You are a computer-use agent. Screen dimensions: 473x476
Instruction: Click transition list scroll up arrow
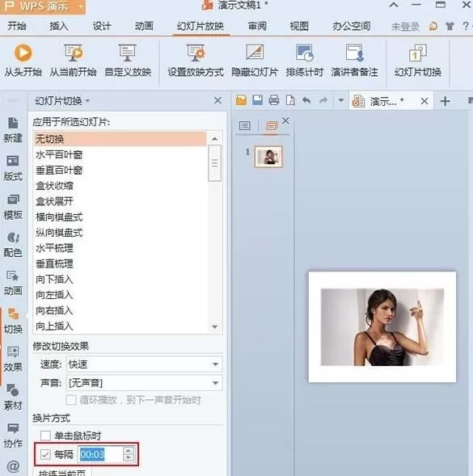[214, 139]
